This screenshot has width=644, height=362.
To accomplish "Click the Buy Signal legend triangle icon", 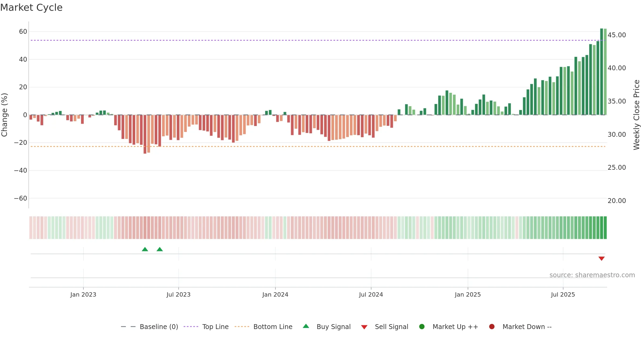I will pos(306,326).
